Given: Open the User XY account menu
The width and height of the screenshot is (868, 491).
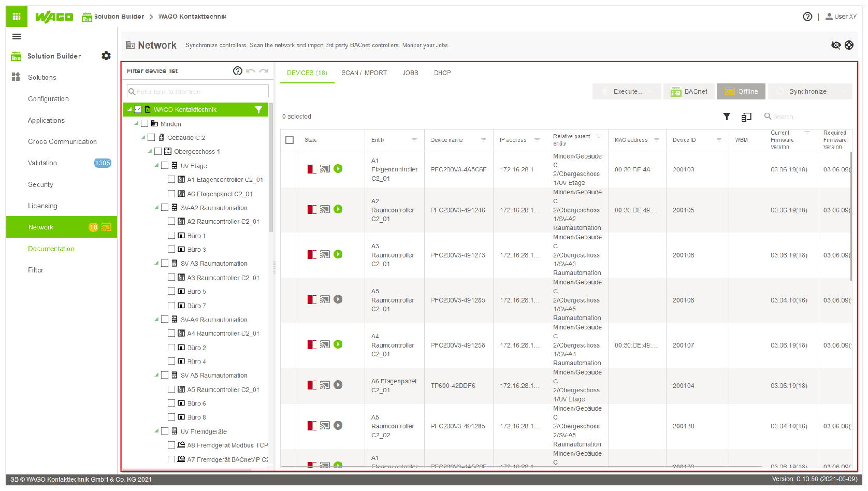Looking at the screenshot, I should click(841, 17).
